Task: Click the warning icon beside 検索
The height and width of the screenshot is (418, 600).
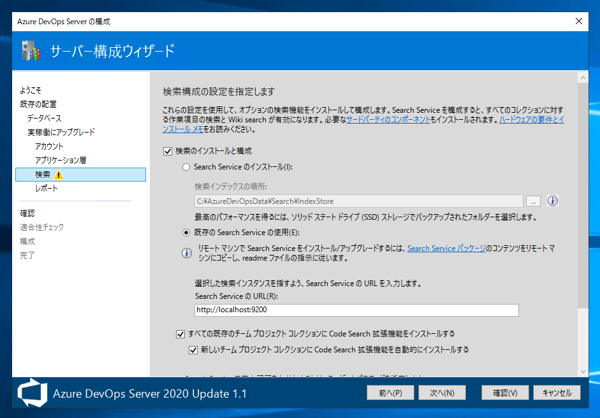Action: coord(59,175)
